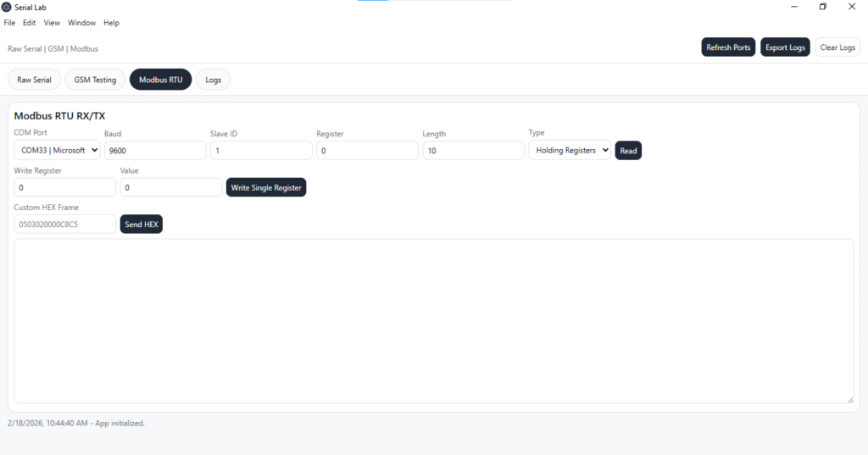
Task: Click the Clear Logs button
Action: (x=837, y=47)
